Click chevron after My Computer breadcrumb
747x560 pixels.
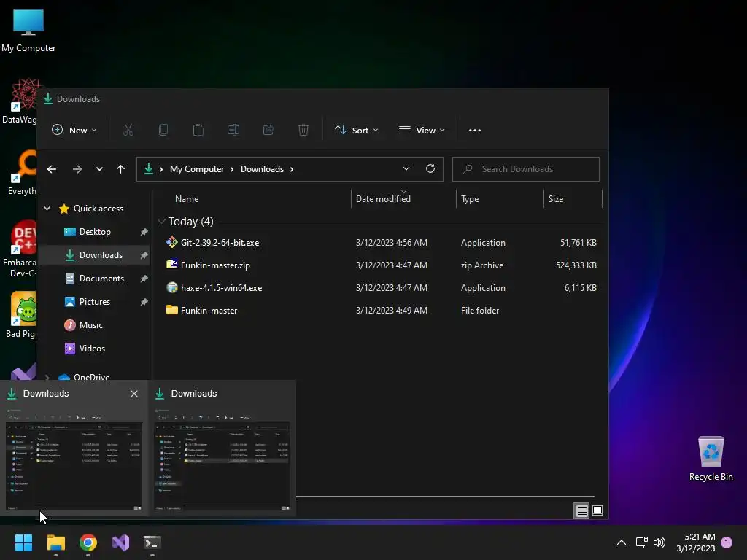coord(232,169)
